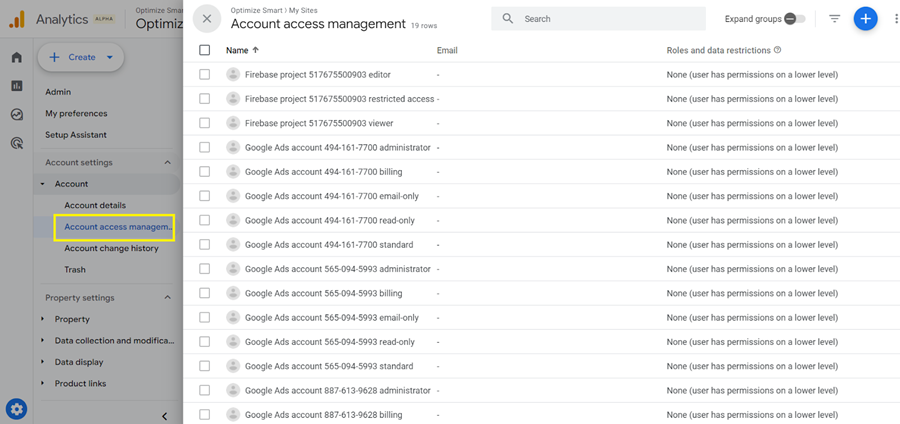Click the help icon beside Roles and data restrictions

point(778,50)
